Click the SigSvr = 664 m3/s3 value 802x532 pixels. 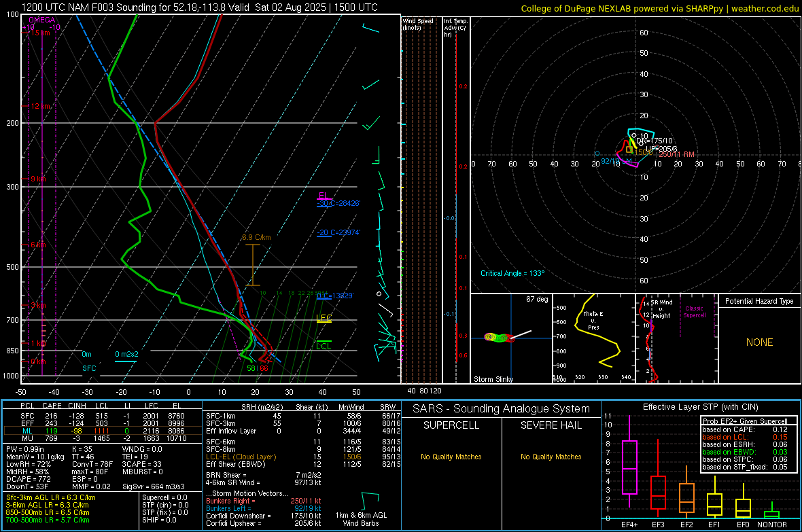154,486
